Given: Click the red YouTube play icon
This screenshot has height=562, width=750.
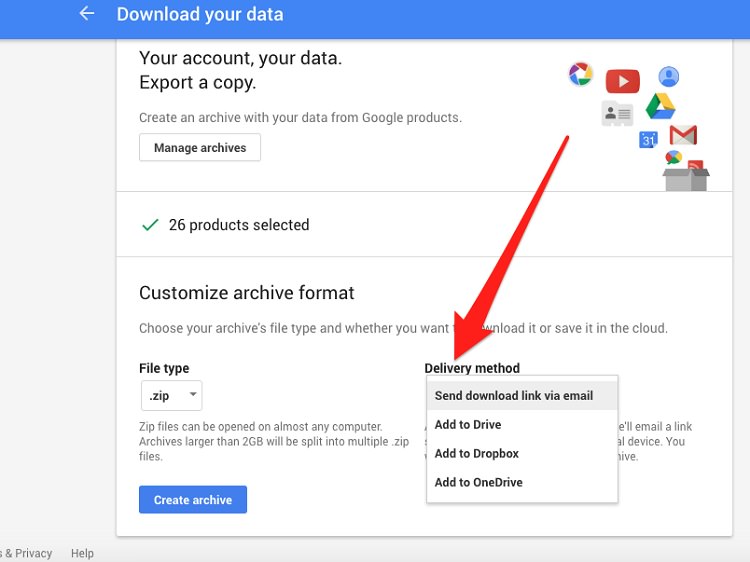Looking at the screenshot, I should (622, 81).
